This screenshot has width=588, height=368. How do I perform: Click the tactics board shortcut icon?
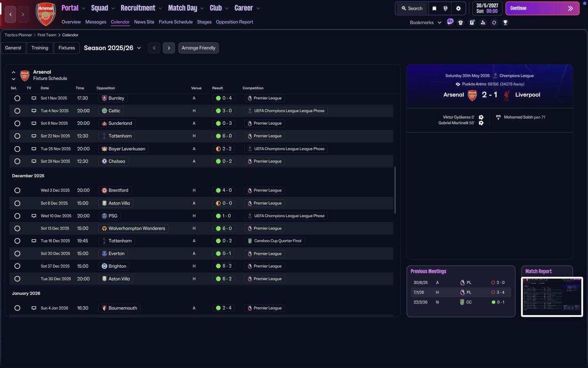point(472,23)
